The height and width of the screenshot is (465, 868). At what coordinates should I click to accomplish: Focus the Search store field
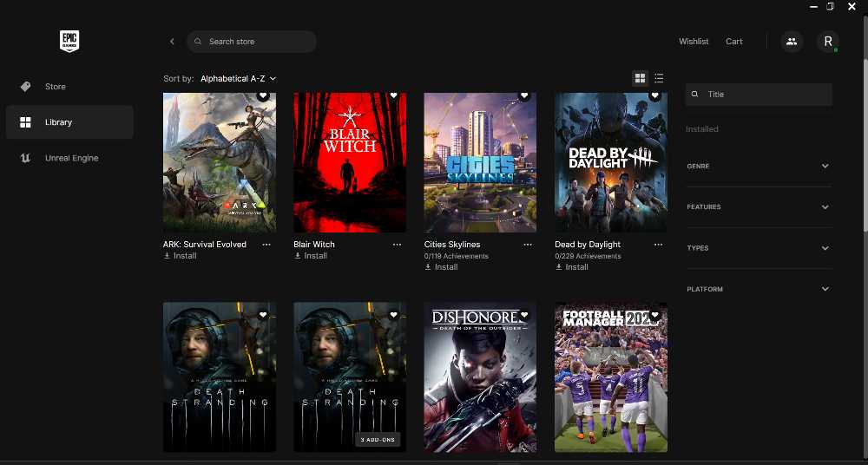(x=252, y=42)
